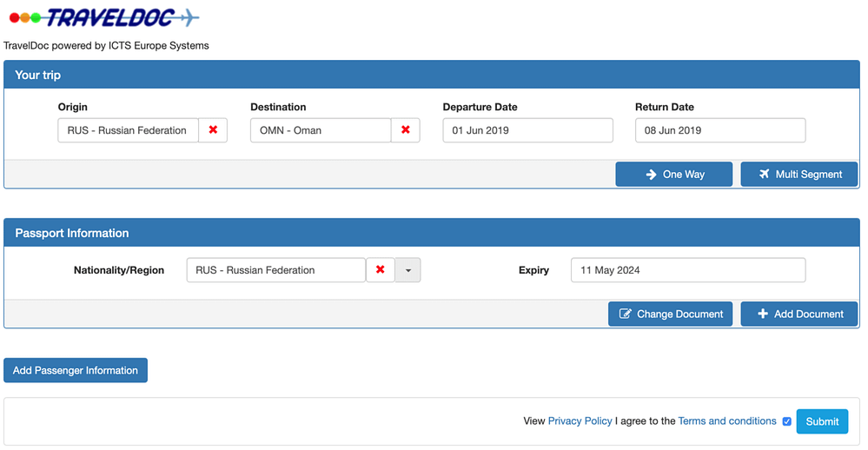Toggle the Terms and conditions checkbox
868x450 pixels.
tap(787, 421)
